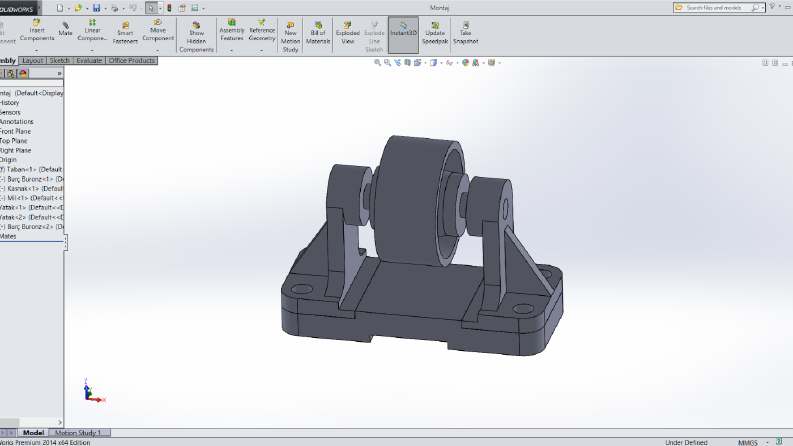
Task: Click the edit appearance color sphere icon
Action: tap(465, 63)
